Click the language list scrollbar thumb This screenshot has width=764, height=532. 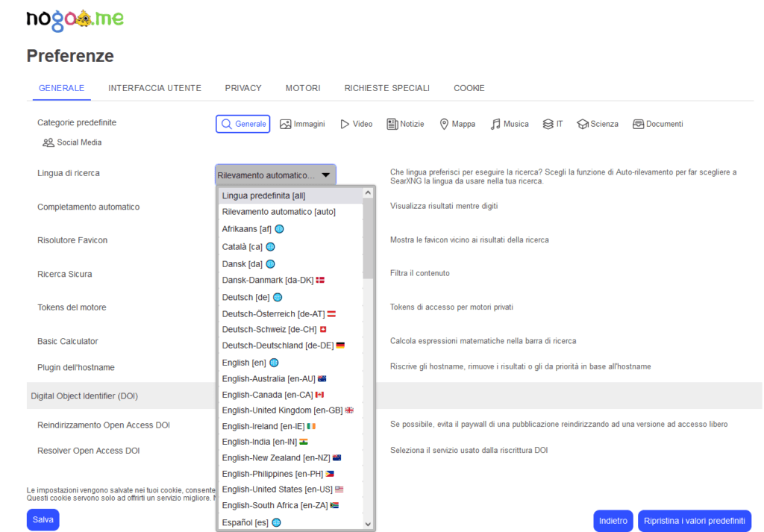pyautogui.click(x=368, y=239)
